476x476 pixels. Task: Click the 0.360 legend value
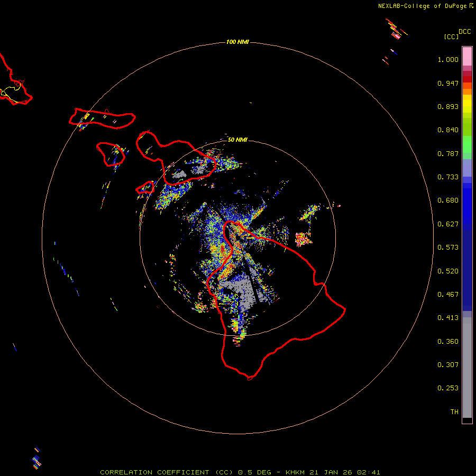click(x=448, y=342)
